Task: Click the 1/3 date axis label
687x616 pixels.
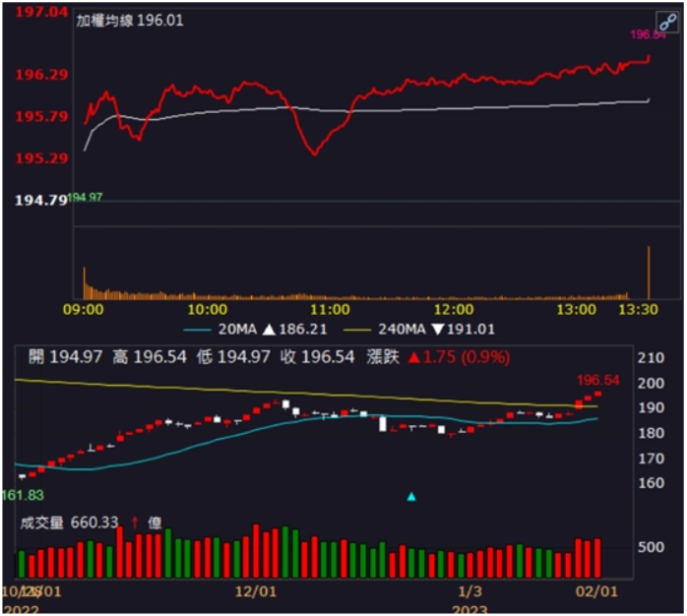Action: [x=470, y=591]
